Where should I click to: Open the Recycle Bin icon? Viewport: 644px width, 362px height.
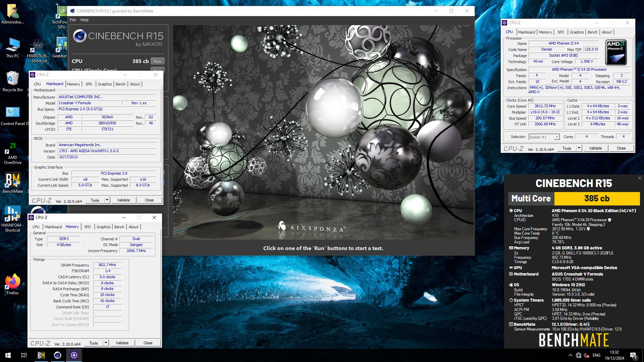13,81
